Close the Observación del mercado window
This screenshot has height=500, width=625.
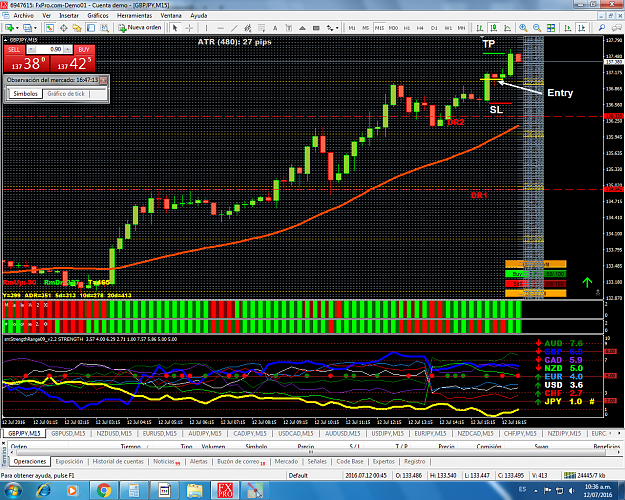103,80
